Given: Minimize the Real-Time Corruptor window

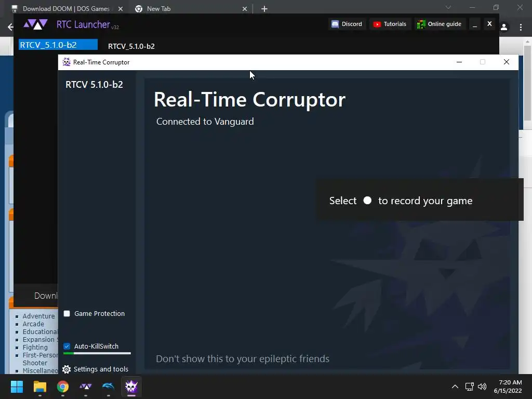Looking at the screenshot, I should click(459, 62).
